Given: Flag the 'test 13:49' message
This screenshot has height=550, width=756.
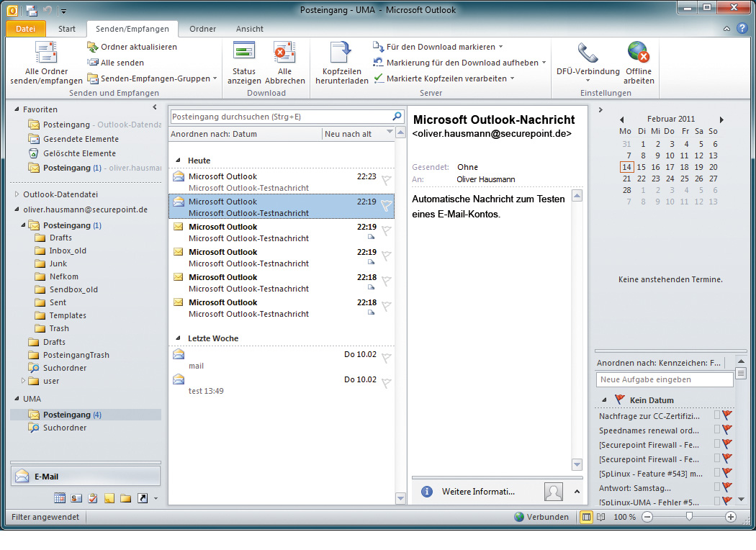Looking at the screenshot, I should pyautogui.click(x=386, y=383).
